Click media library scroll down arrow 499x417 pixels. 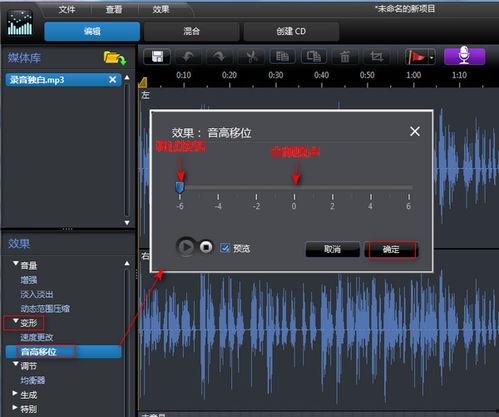pyautogui.click(x=127, y=222)
